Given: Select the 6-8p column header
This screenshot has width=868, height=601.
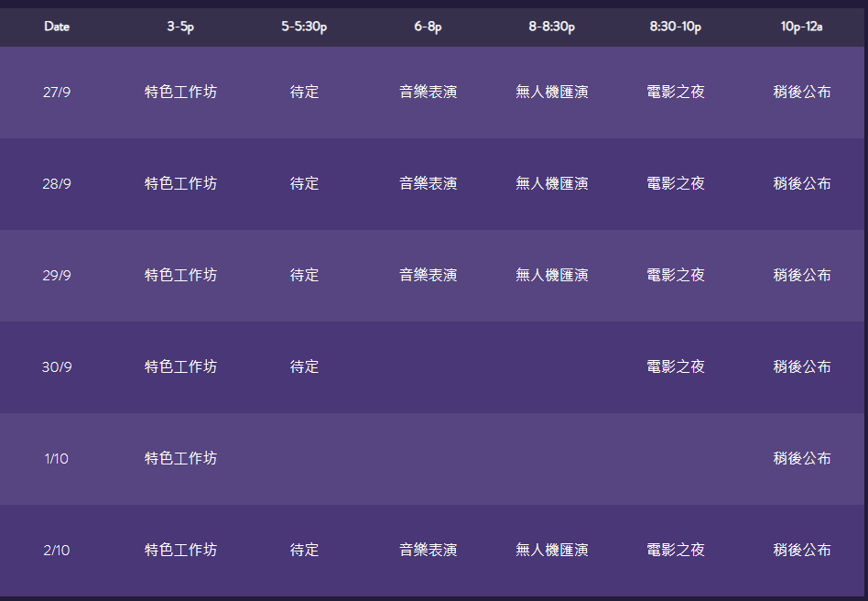Looking at the screenshot, I should click(429, 27).
